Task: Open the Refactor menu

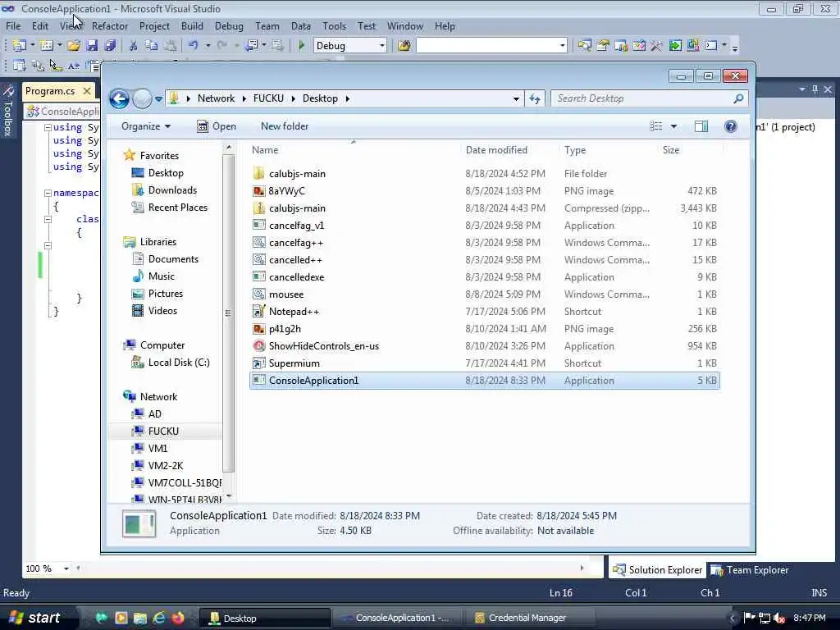Action: tap(110, 25)
